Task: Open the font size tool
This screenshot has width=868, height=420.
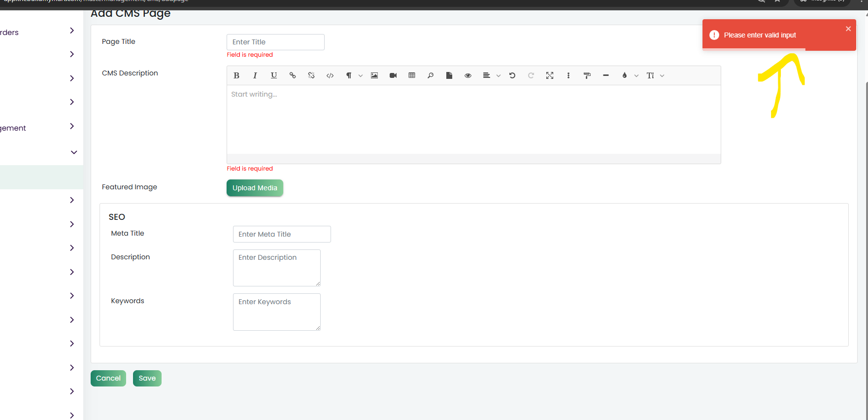Action: (x=650, y=75)
